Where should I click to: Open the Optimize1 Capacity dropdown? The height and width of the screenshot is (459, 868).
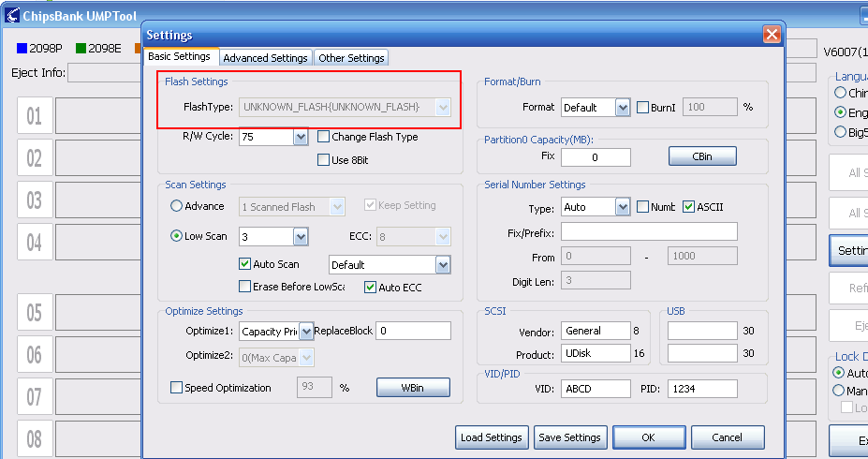(306, 331)
